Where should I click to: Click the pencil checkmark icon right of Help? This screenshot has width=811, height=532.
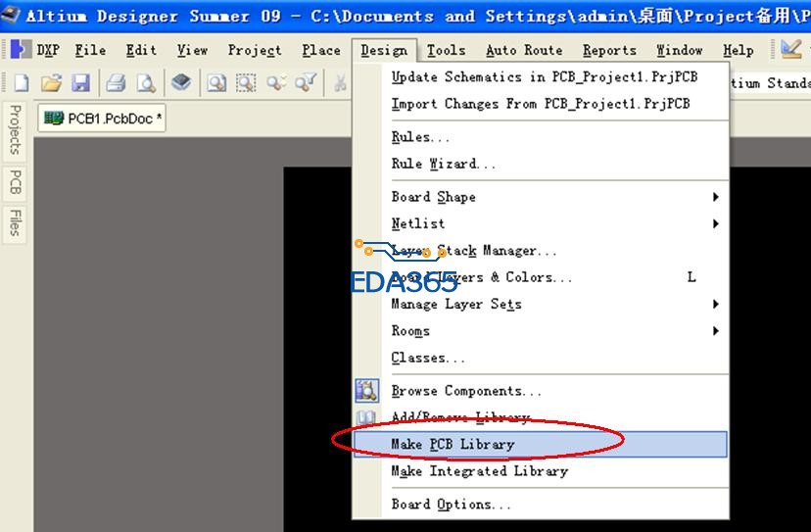click(790, 50)
